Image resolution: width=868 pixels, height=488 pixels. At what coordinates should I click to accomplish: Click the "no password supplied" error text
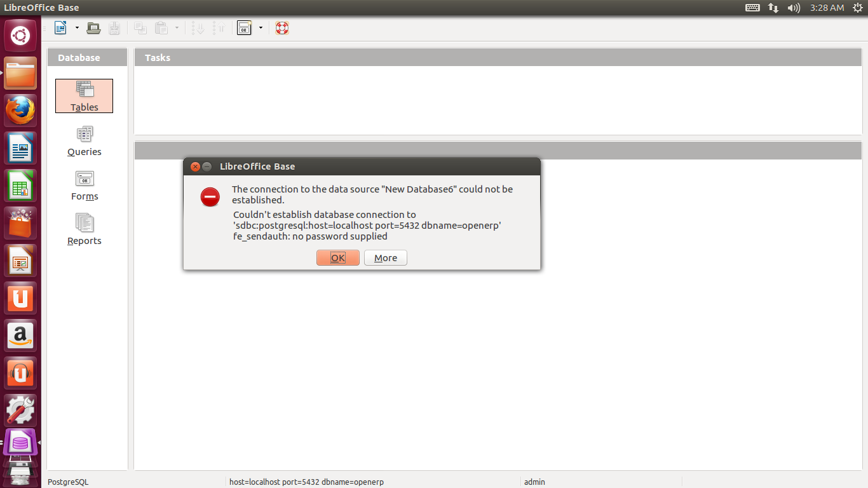[339, 236]
